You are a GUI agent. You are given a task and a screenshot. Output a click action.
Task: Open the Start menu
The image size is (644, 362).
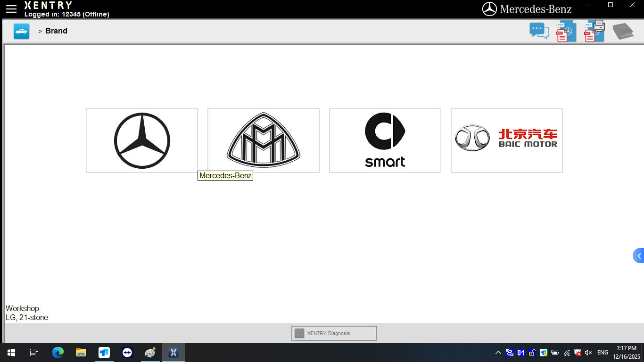[x=10, y=352]
